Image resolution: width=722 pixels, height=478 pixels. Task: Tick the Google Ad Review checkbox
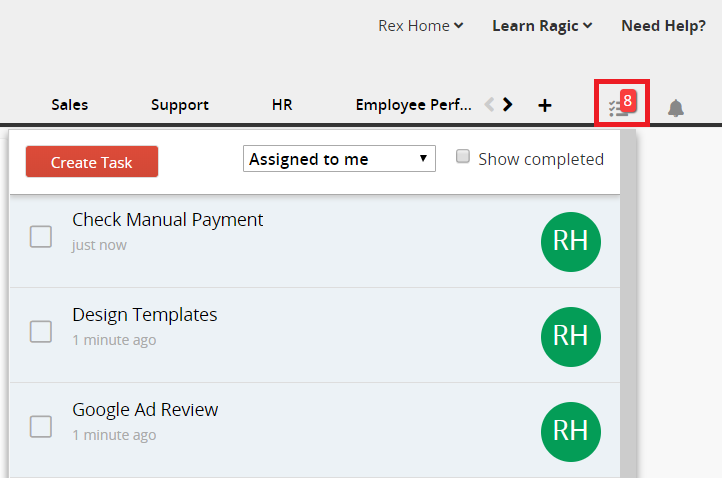(41, 427)
